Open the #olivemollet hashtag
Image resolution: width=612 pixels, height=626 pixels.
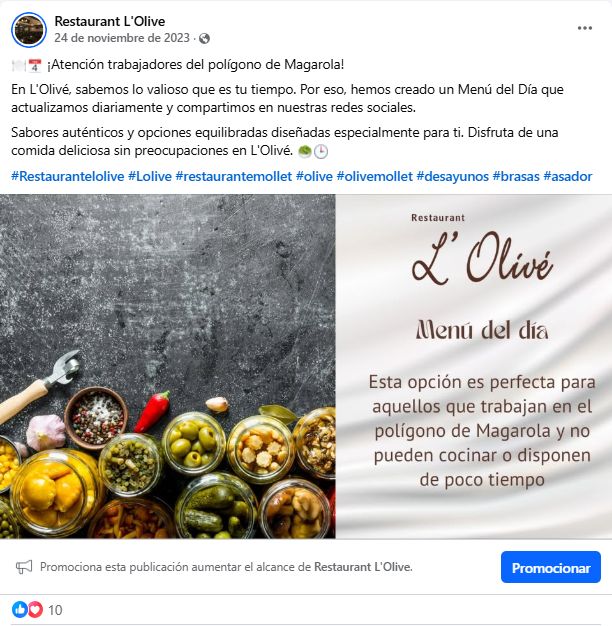point(374,176)
